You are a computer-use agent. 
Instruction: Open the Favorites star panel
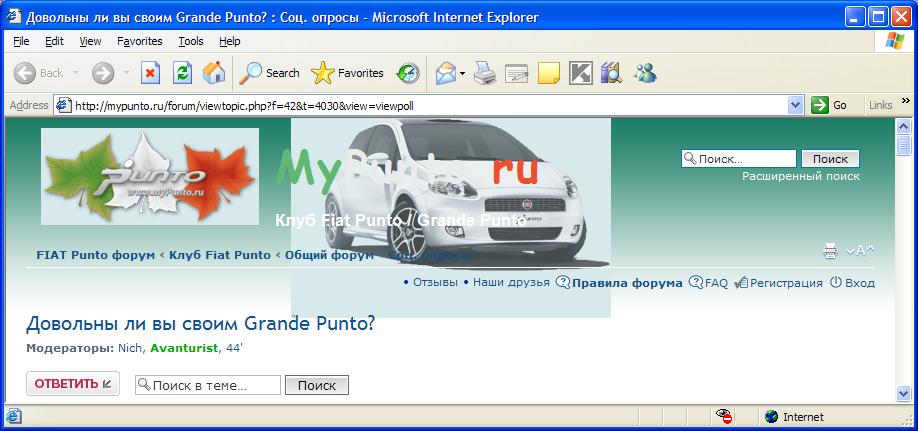(347, 73)
